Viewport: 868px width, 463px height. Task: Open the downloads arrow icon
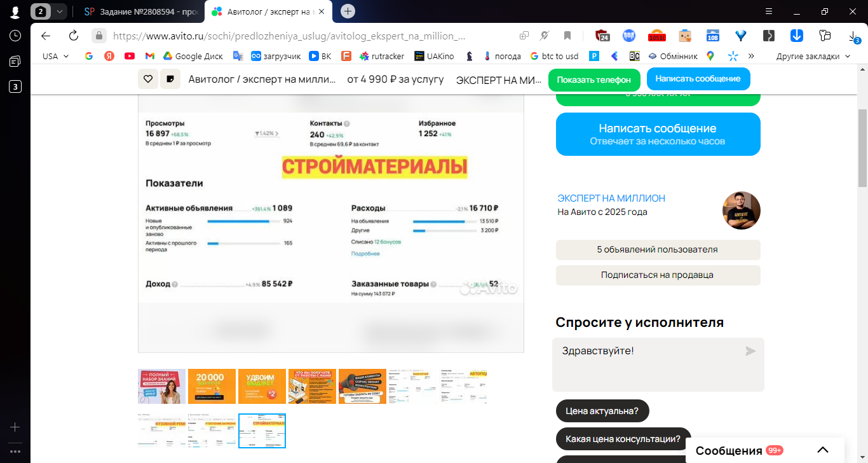[x=853, y=36]
